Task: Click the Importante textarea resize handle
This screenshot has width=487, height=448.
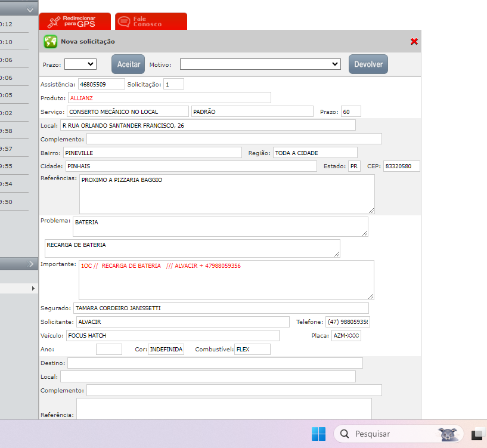Action: click(371, 296)
